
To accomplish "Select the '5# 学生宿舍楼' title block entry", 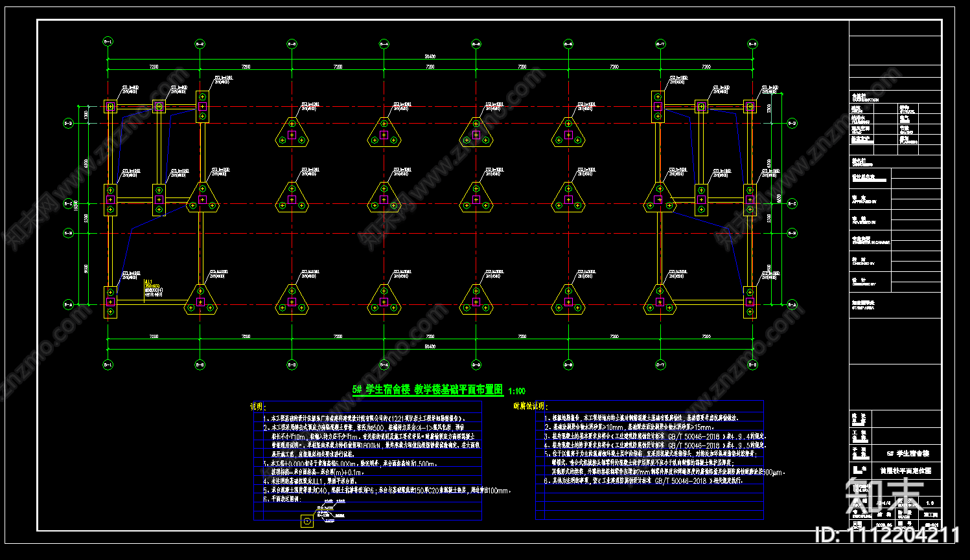I will pyautogui.click(x=907, y=453).
